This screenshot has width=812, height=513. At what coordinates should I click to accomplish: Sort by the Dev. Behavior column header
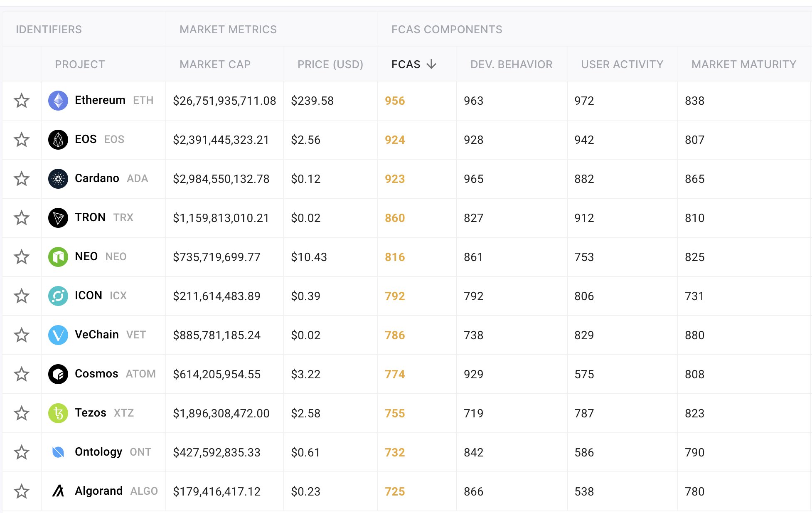pyautogui.click(x=512, y=64)
